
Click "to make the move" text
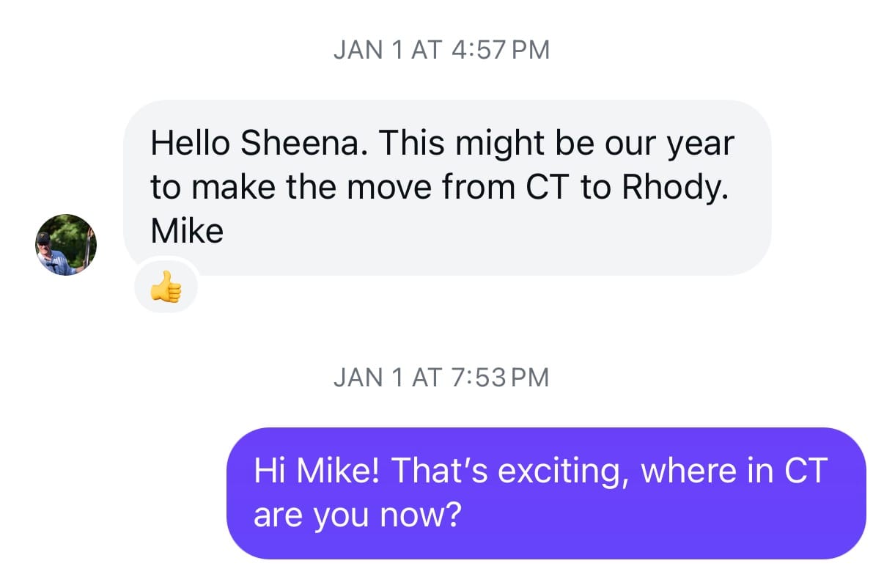tap(292, 188)
